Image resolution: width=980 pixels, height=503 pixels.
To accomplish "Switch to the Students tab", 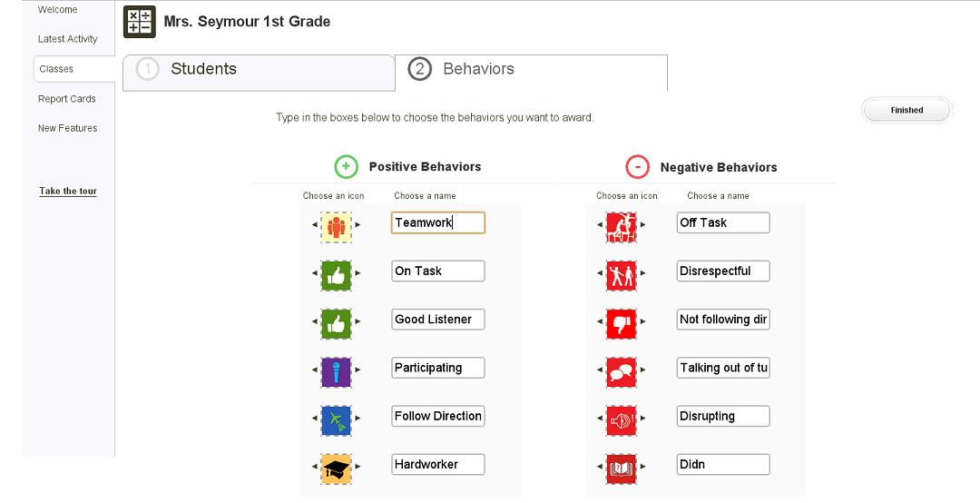I will tap(259, 70).
